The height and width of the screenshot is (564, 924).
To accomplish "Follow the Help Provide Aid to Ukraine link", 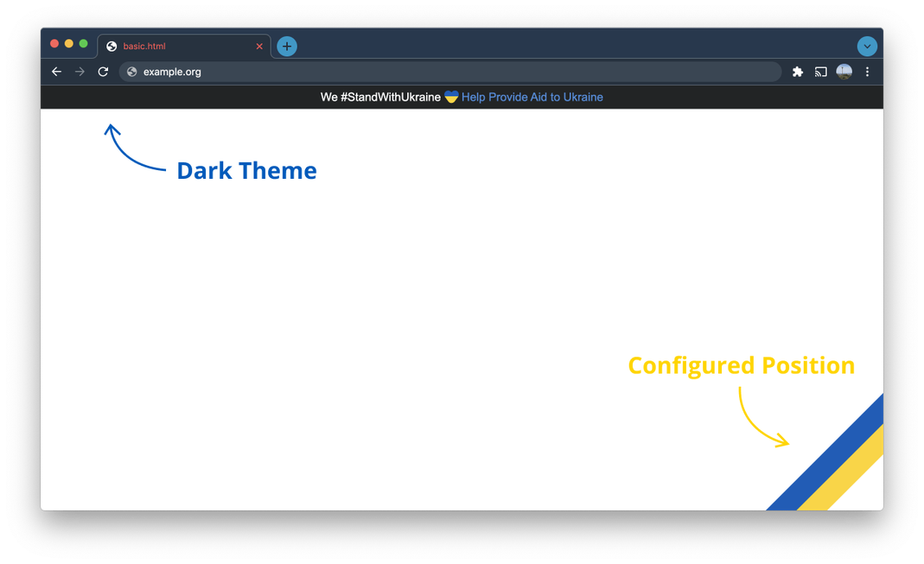I will pos(532,98).
